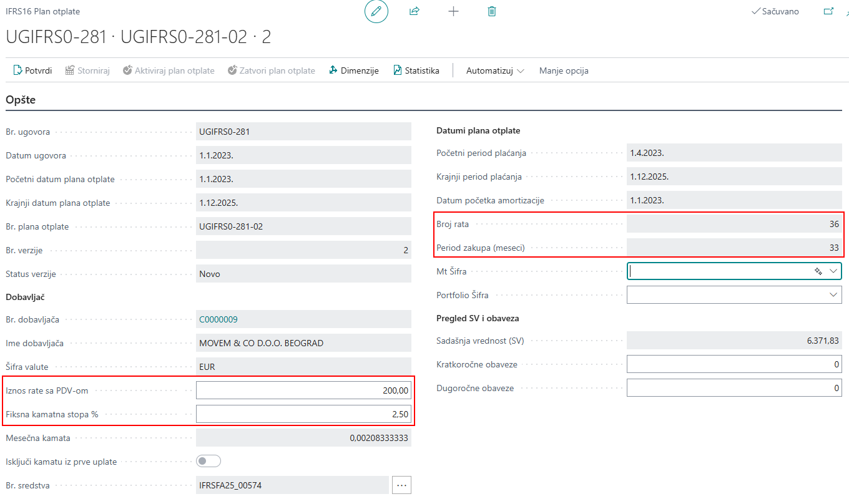Click the Br. ugovora field value UGIFRS0-281
The height and width of the screenshot is (504, 849).
303,132
